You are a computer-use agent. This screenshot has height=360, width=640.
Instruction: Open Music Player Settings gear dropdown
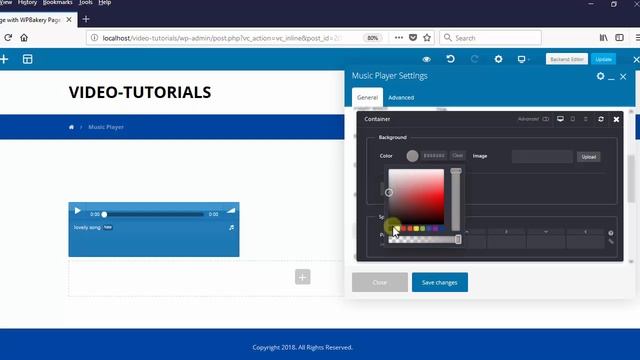[600, 76]
